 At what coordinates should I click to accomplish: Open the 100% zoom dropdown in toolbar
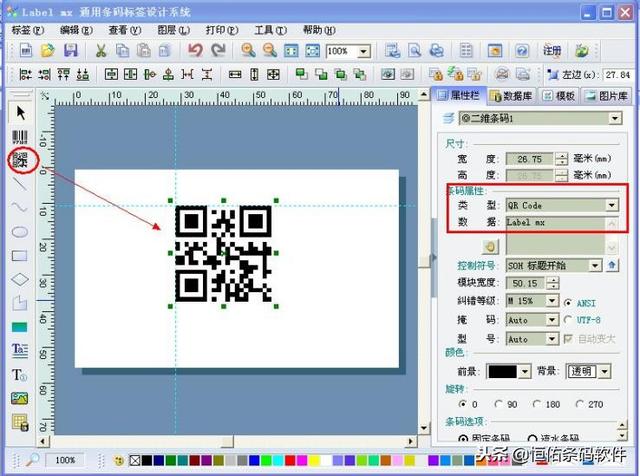click(x=363, y=51)
